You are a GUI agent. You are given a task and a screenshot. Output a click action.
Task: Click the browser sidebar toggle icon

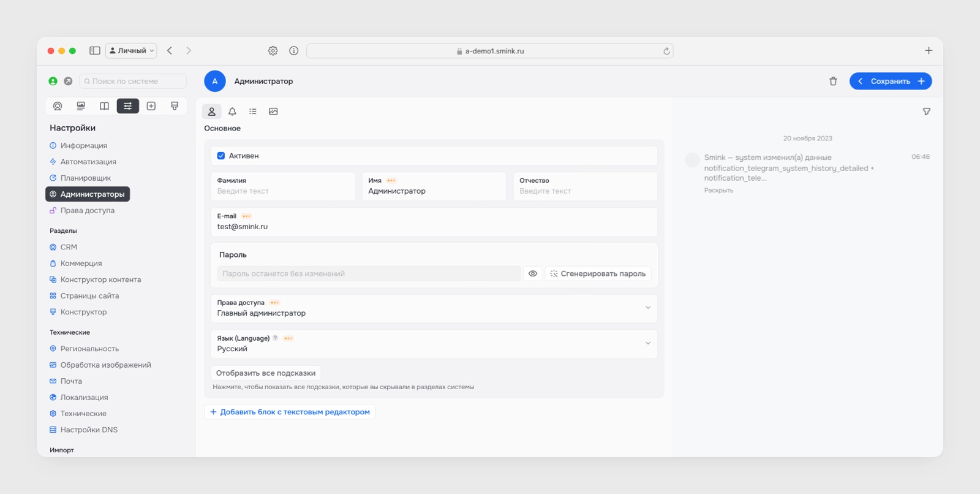[x=95, y=51]
